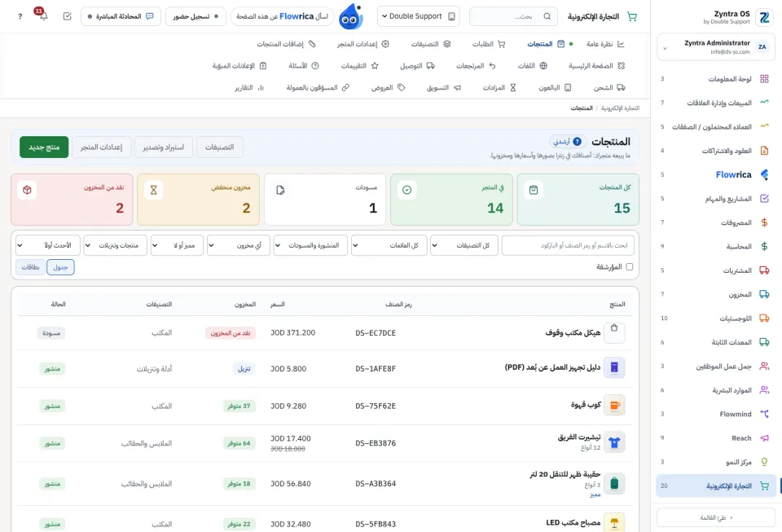Click the كل المنتجات summary card

(x=578, y=200)
